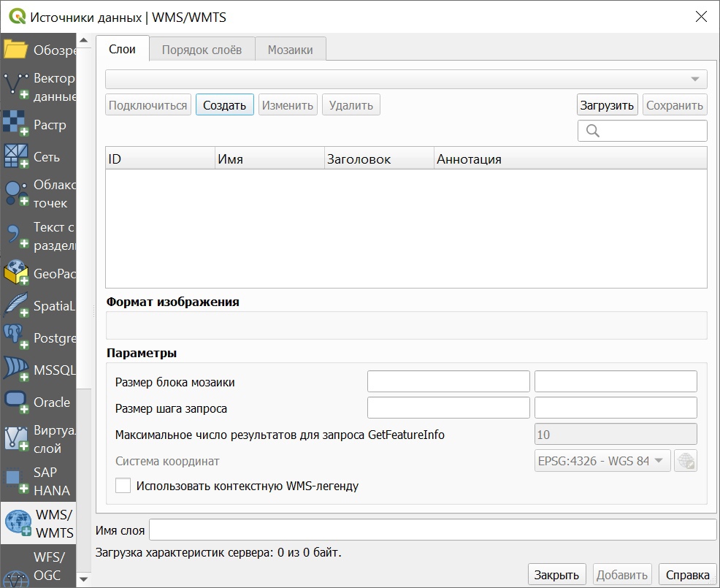Enable the contextual WMS legend checkbox
Viewport: 720px width, 588px height.
123,486
